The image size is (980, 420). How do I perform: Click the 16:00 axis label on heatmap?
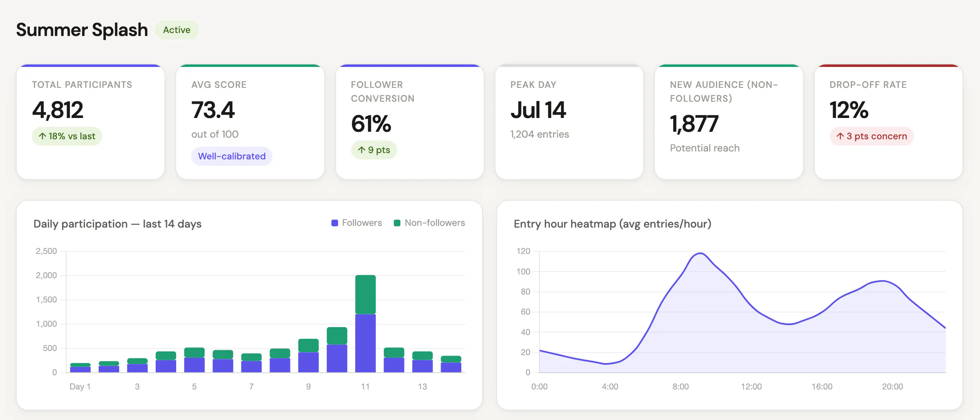pos(822,387)
